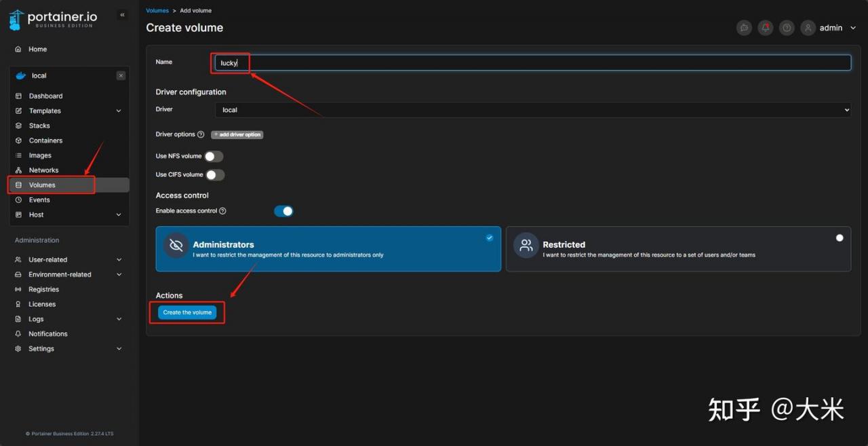Go to Home in the sidebar
The height and width of the screenshot is (446, 868).
tap(37, 50)
